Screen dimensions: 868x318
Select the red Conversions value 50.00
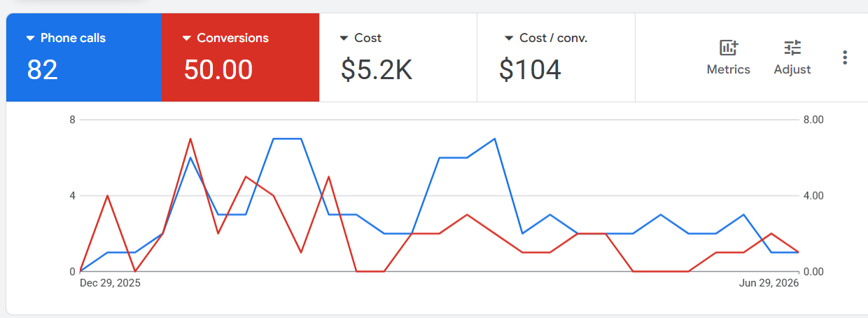pyautogui.click(x=218, y=69)
